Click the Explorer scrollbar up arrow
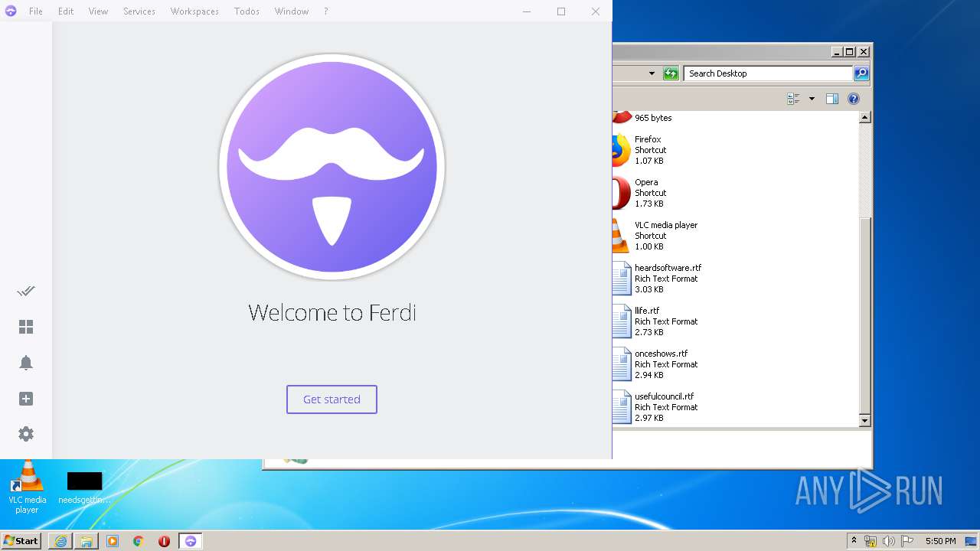The image size is (980, 551). click(x=865, y=118)
